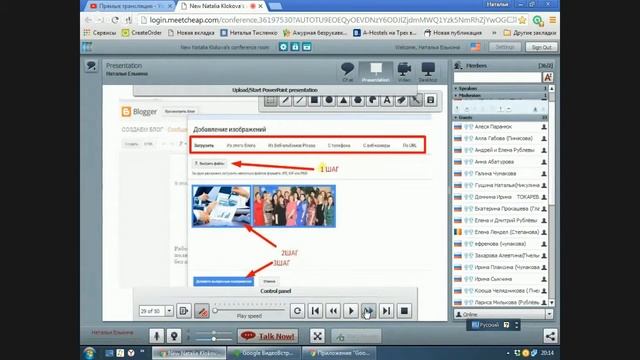Click the webcam icon on bottom bar

tap(174, 336)
